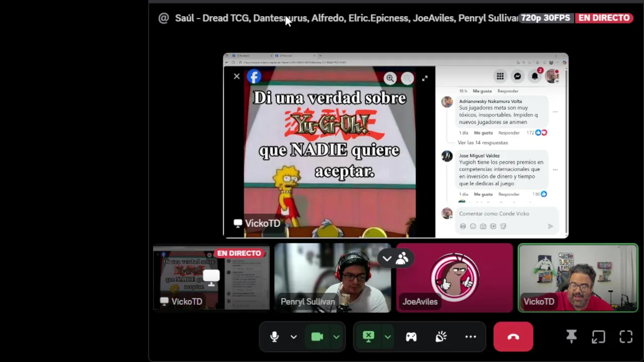Attach a photo with camera icon in comment box
The height and width of the screenshot is (362, 644).
[x=483, y=226]
